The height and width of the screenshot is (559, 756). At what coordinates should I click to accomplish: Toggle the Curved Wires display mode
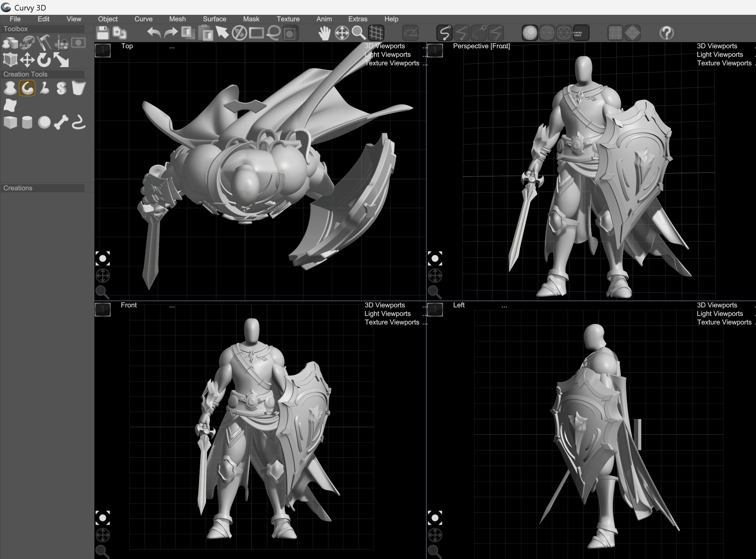tap(581, 33)
